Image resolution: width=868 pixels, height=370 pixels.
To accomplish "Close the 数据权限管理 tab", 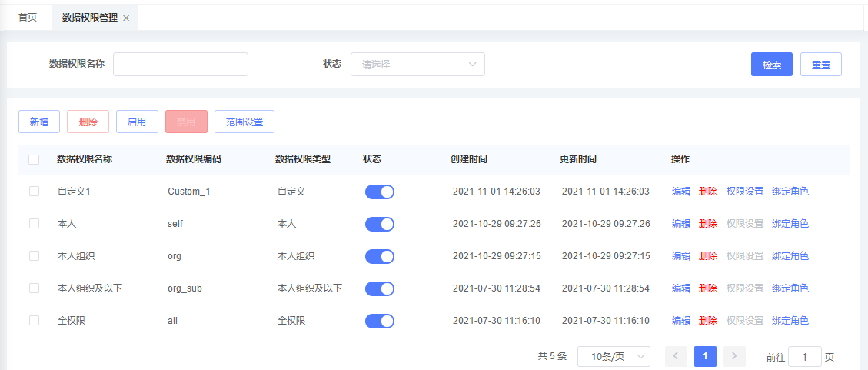I will point(126,18).
